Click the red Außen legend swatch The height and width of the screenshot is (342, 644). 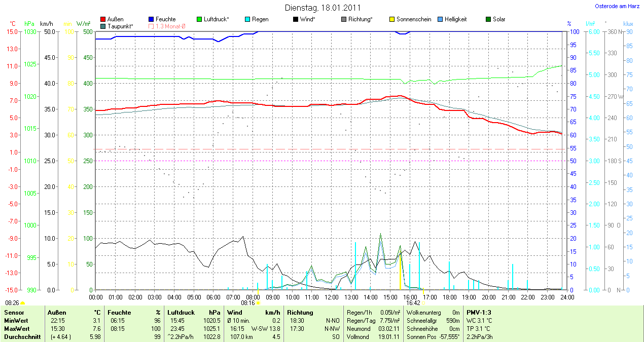pos(103,19)
